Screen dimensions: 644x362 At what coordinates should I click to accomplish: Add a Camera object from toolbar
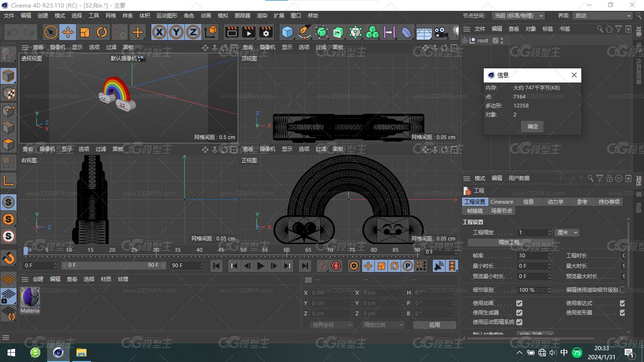(x=440, y=32)
